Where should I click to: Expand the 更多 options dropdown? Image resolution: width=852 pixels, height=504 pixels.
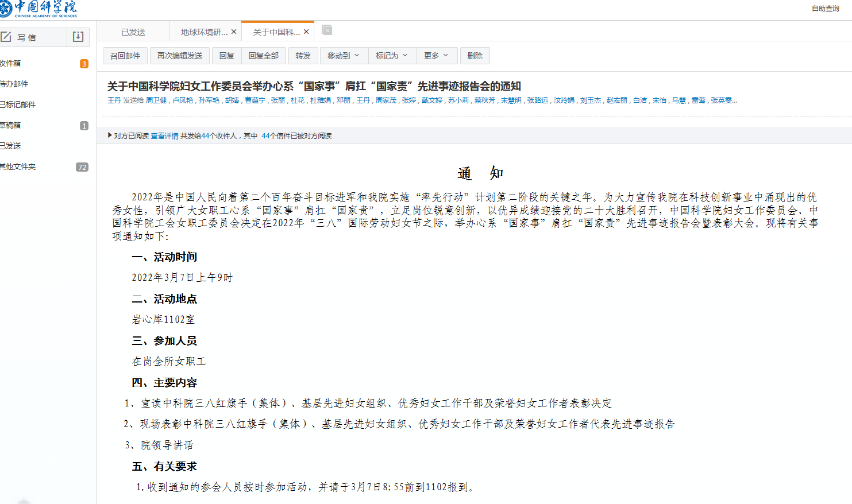(x=440, y=56)
